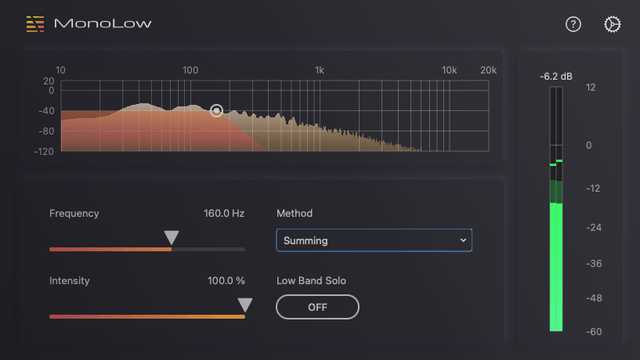The image size is (640, 360).
Task: Click the -6.2 dB peak readout
Action: [x=556, y=77]
